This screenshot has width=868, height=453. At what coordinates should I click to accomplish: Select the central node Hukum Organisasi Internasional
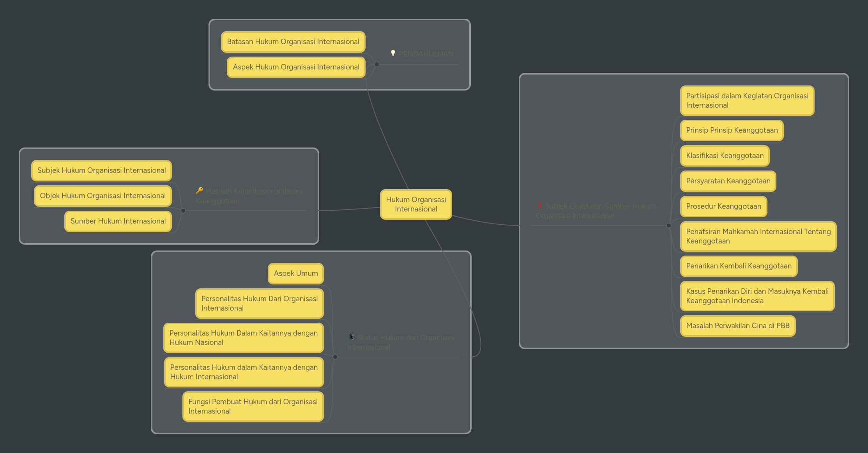[x=415, y=204]
